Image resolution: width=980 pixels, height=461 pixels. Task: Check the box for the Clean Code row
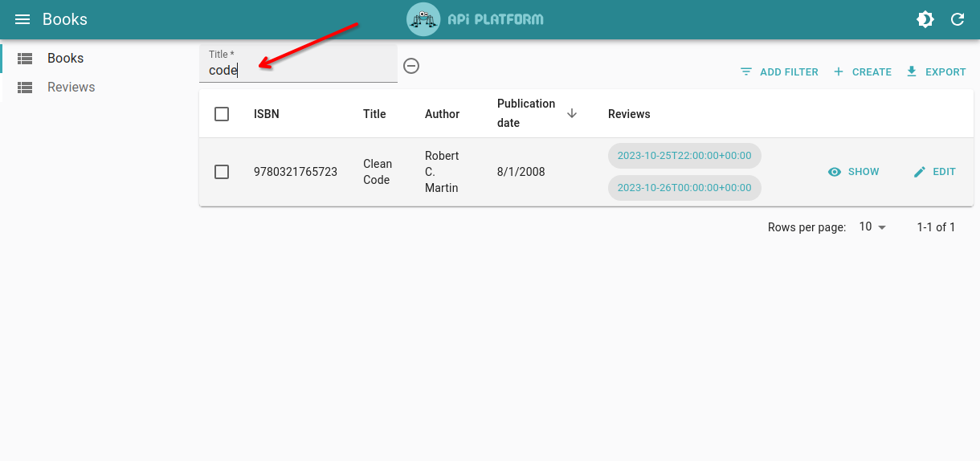coord(222,172)
